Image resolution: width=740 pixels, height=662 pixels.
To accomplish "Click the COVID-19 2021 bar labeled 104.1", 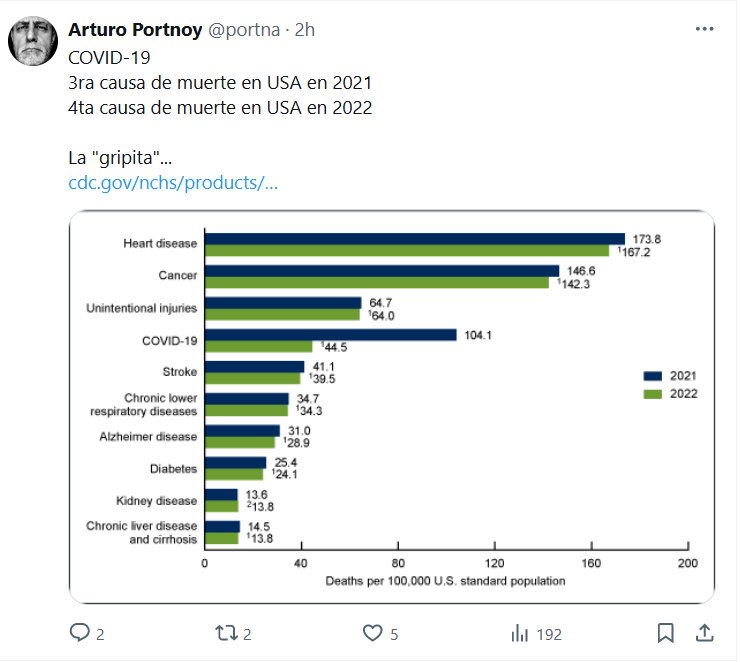I will pyautogui.click(x=330, y=334).
